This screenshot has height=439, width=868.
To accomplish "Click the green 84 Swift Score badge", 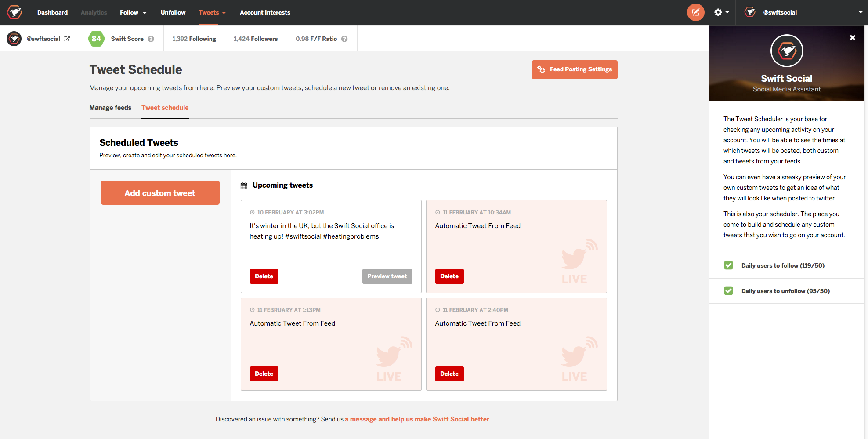I will click(96, 39).
